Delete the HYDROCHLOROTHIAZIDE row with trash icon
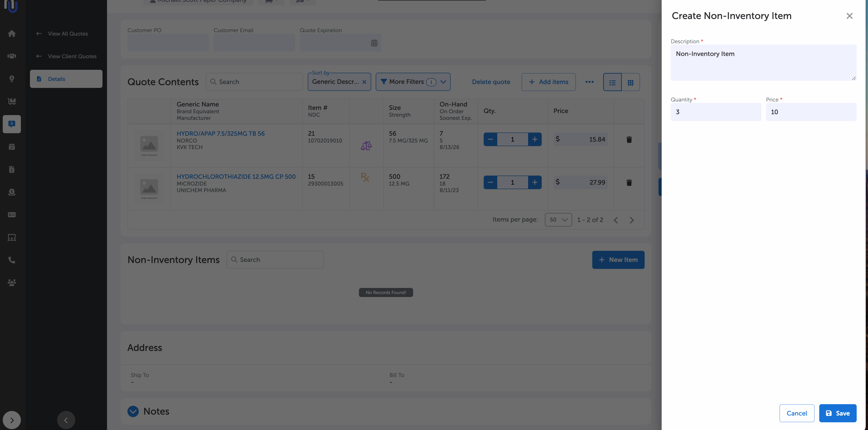The image size is (868, 430). coord(629,183)
